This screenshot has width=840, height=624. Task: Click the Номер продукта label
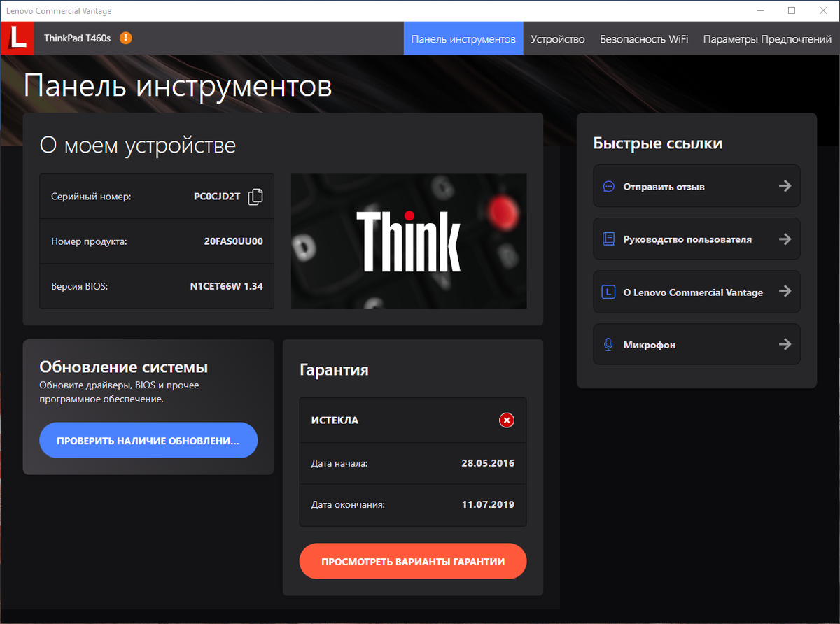pos(89,241)
